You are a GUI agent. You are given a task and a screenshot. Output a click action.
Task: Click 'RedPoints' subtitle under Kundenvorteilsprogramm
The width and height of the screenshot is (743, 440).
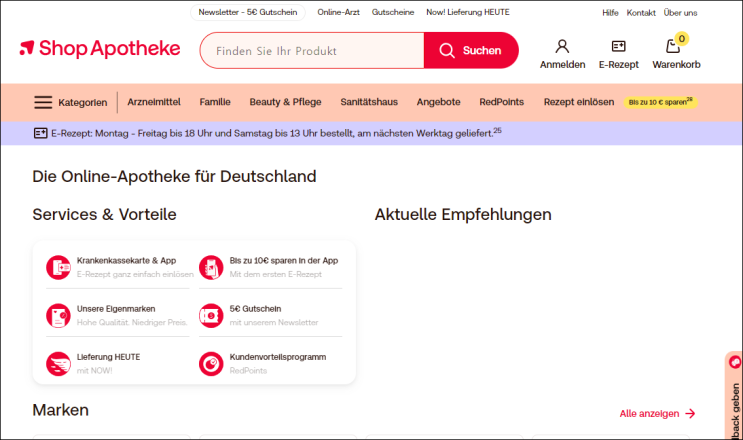pos(248,371)
